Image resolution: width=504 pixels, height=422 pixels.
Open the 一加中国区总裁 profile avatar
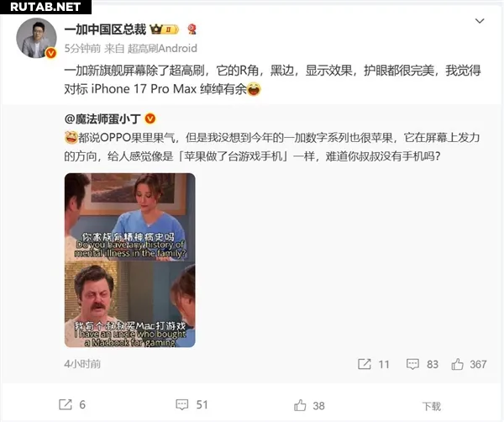click(36, 38)
